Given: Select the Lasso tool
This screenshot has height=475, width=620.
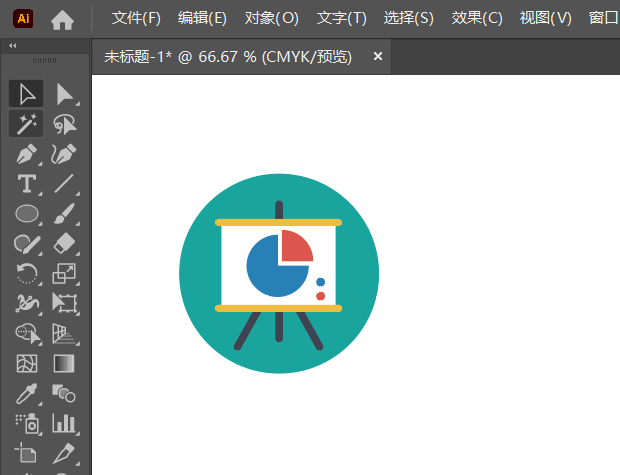Looking at the screenshot, I should point(64,123).
